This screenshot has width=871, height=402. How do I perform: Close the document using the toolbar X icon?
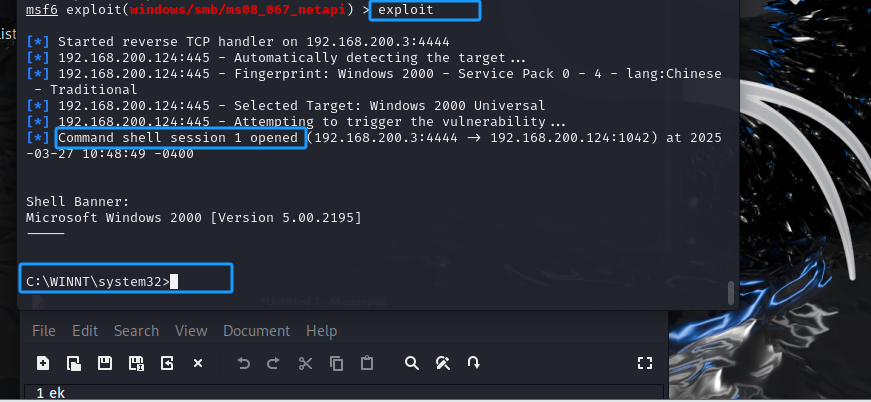coord(198,363)
